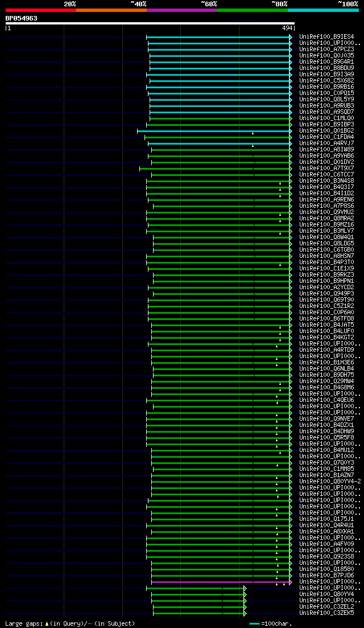
Task: Open hit UniRef100_B9G4R1
Action: coord(326,61)
